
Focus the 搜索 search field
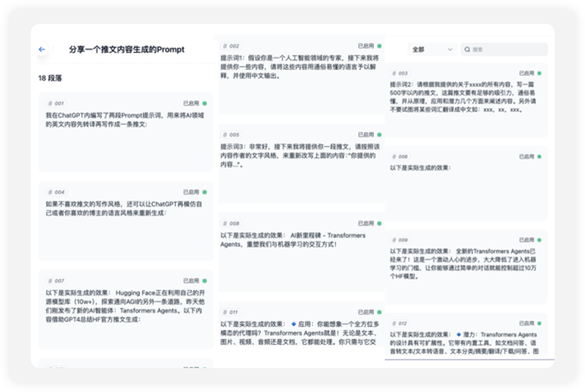pos(504,49)
